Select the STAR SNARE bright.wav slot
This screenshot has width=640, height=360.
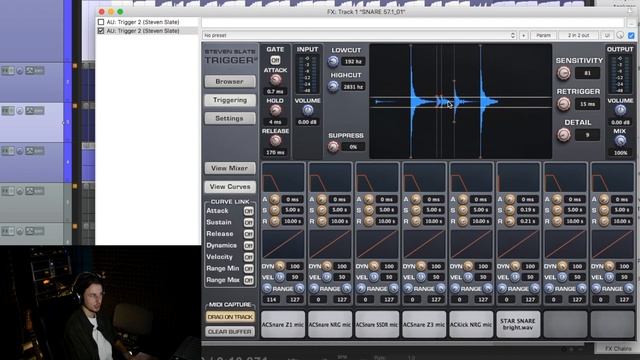click(x=518, y=324)
